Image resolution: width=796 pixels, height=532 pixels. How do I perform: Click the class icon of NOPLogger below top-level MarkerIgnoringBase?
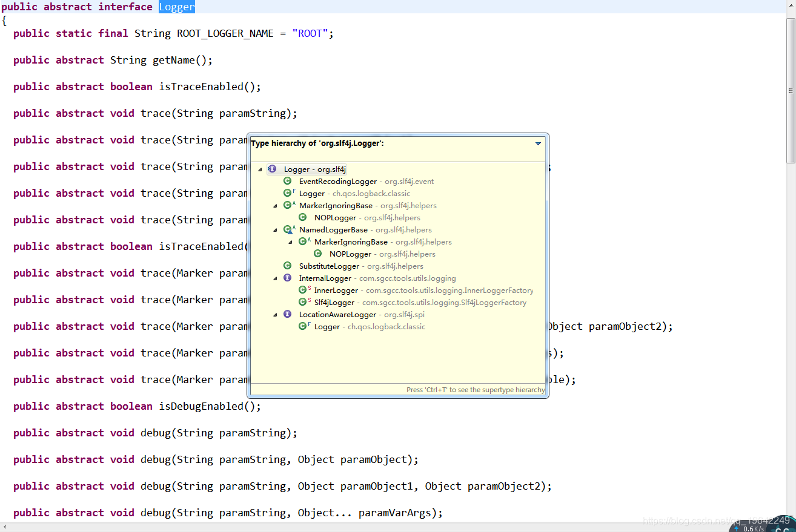click(302, 217)
